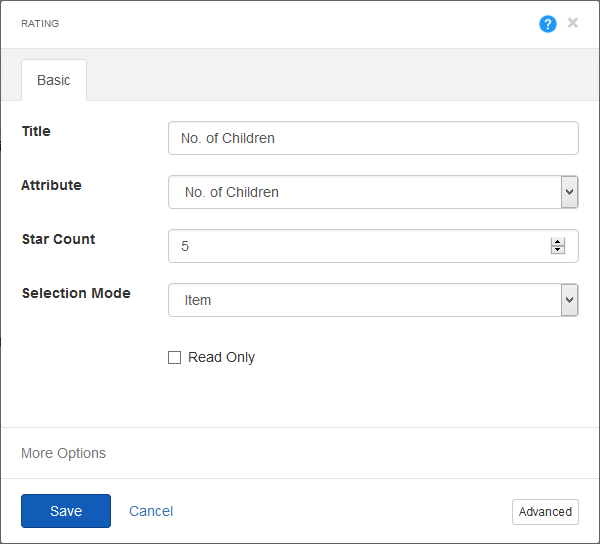Open the Selection Mode dropdown
The width and height of the screenshot is (600, 544).
coord(373,300)
